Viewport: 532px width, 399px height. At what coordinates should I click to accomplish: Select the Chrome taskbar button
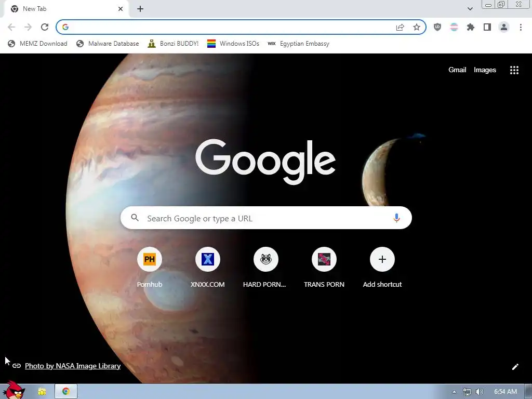click(66, 392)
